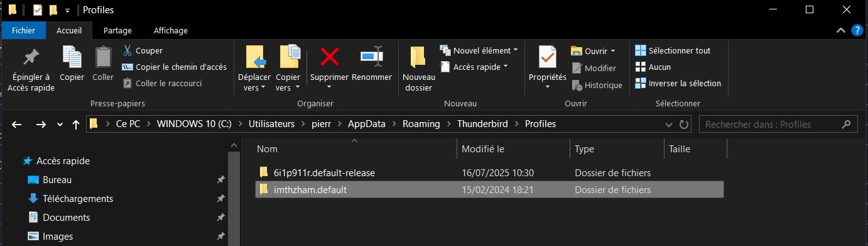Click Sélectionner tout

click(673, 50)
